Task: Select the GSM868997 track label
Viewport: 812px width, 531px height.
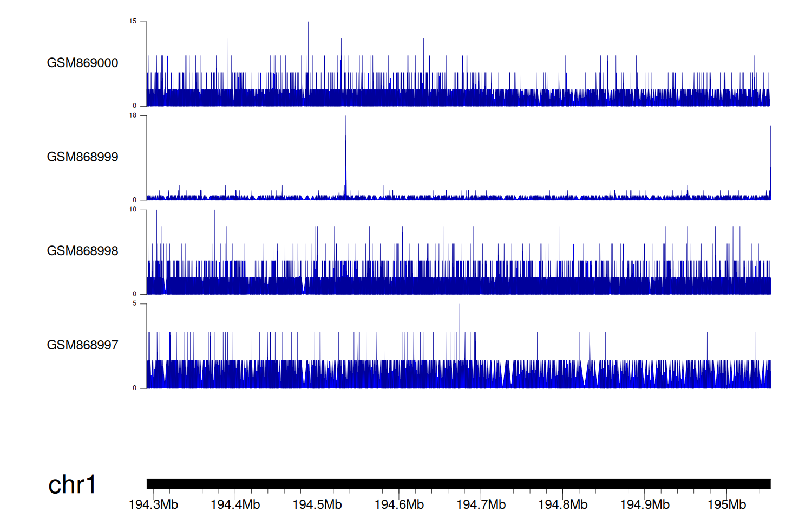Action: pos(82,345)
